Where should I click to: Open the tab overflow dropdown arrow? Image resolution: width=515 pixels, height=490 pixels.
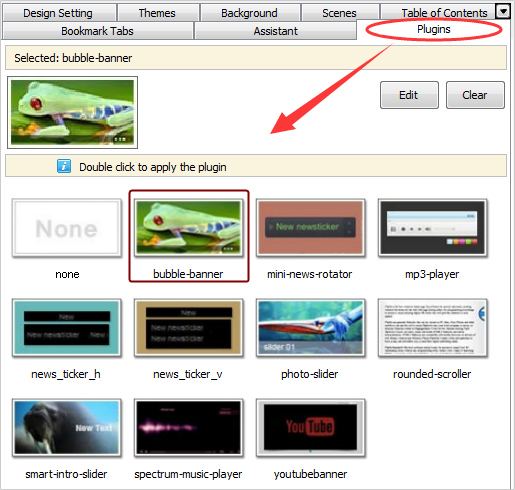click(503, 12)
